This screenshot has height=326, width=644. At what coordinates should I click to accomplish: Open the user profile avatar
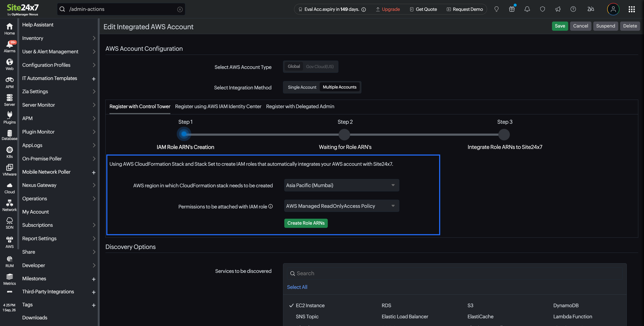pyautogui.click(x=613, y=9)
